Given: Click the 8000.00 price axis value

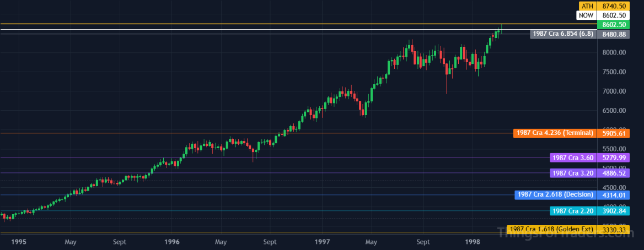Looking at the screenshot, I should pyautogui.click(x=614, y=52).
